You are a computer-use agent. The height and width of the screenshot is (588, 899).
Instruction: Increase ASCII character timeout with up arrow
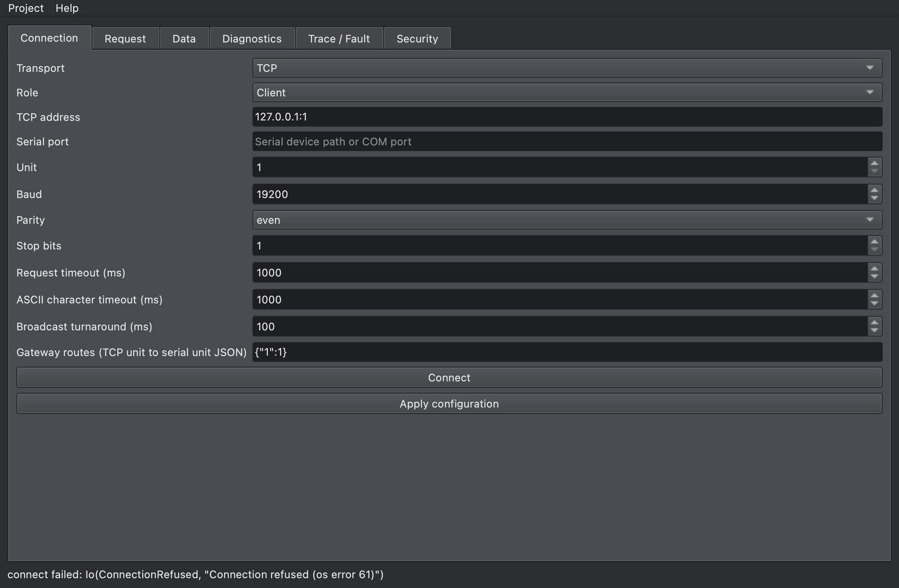click(x=874, y=295)
